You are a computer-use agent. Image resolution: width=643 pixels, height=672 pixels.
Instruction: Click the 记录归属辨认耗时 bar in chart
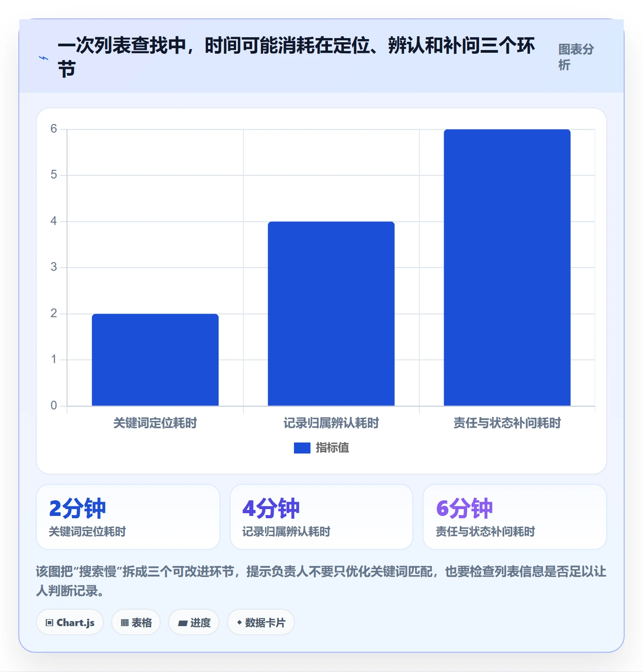[x=331, y=314]
